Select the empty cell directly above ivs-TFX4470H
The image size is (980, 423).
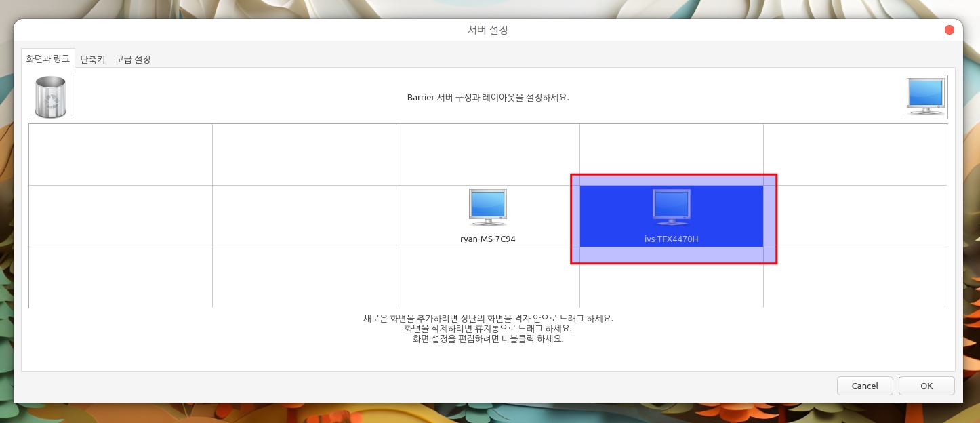click(671, 150)
